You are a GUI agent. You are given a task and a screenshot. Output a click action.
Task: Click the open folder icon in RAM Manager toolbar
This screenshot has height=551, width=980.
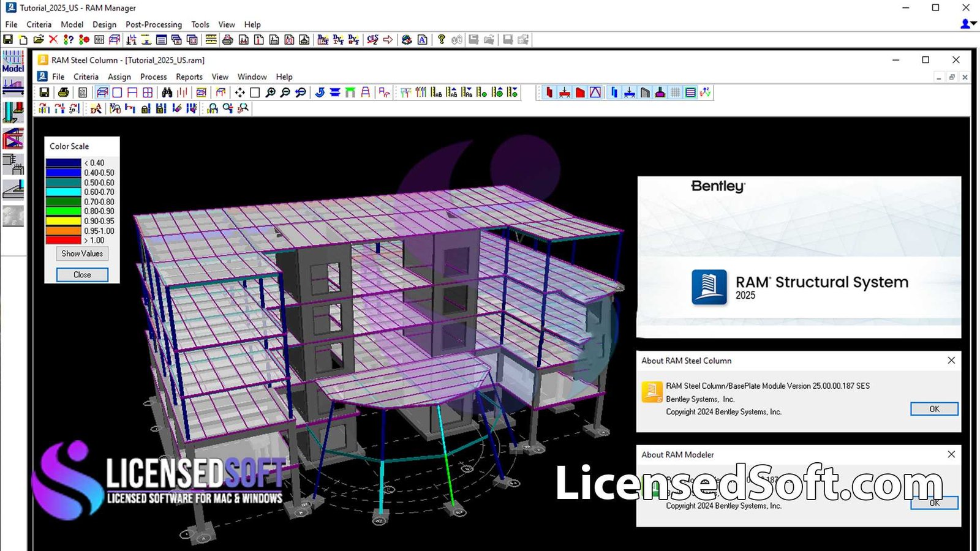click(39, 40)
